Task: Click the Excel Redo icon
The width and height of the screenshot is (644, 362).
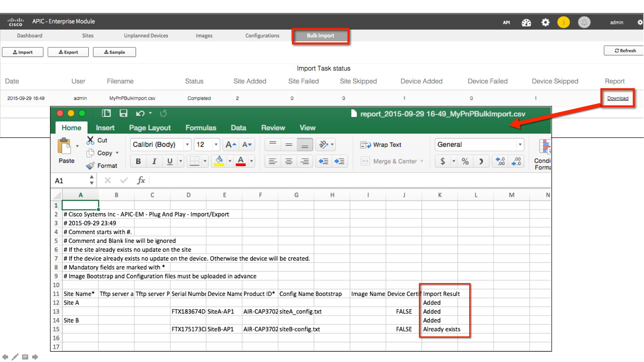Action: pyautogui.click(x=163, y=113)
